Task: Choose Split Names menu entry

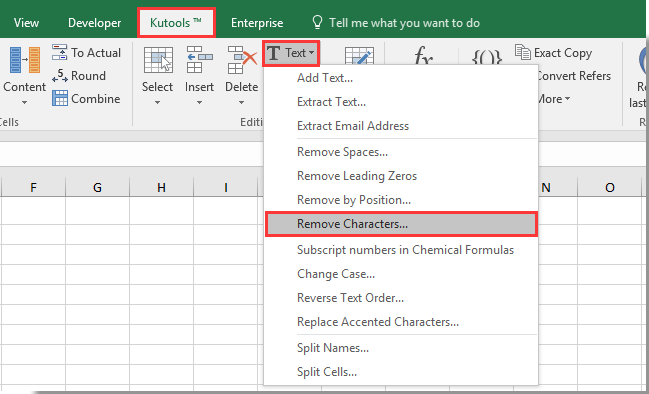Action: coord(401,348)
